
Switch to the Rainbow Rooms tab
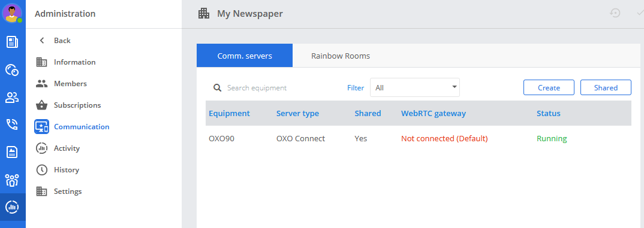[x=341, y=56]
